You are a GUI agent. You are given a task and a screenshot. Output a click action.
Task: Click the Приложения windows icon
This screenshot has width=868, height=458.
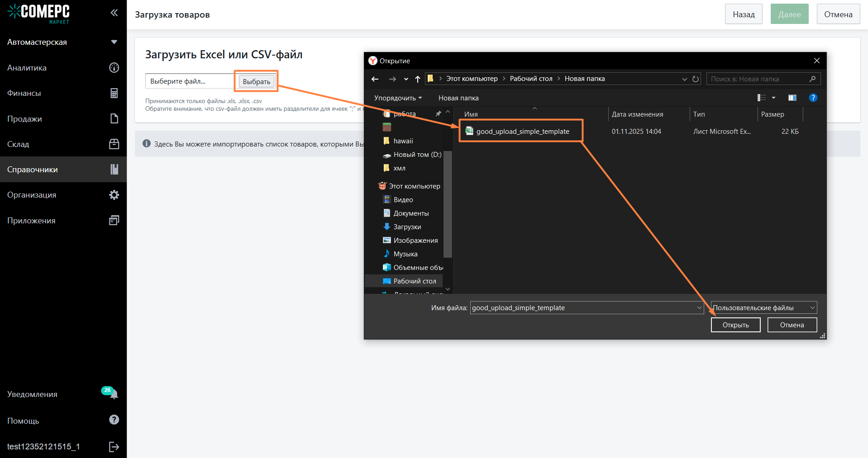point(114,220)
